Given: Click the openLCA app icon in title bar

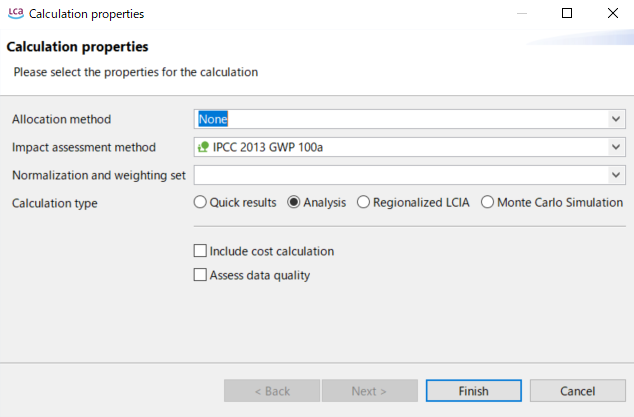Looking at the screenshot, I should click(x=16, y=13).
